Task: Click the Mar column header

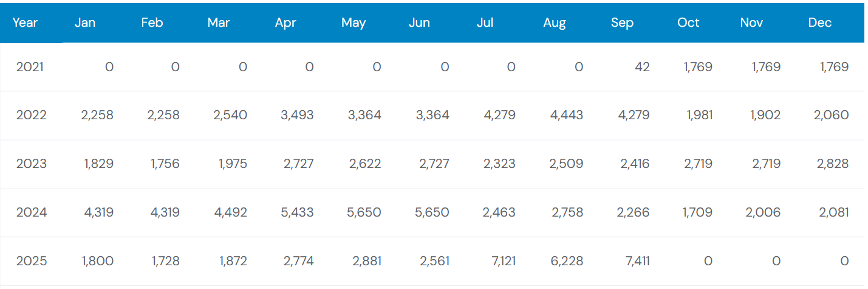Action: (219, 23)
